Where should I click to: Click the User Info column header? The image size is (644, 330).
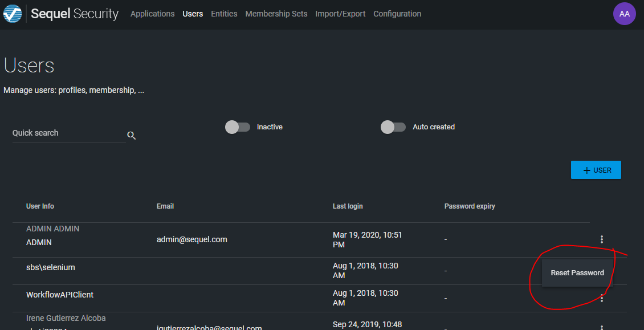(x=40, y=206)
